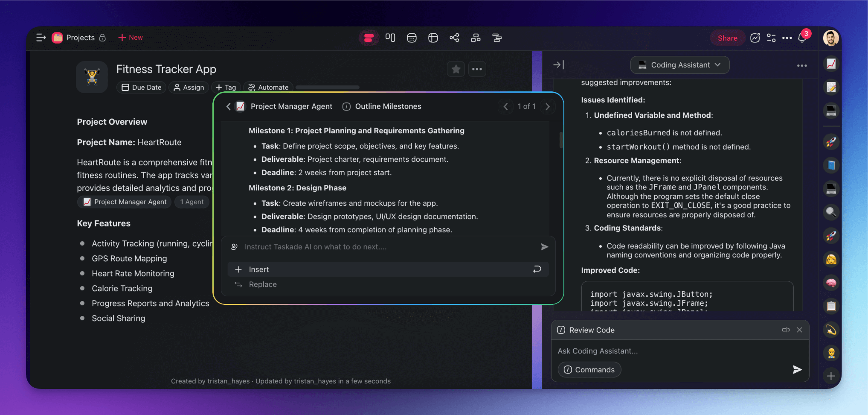Click the Share button
Image resolution: width=868 pixels, height=415 pixels.
click(x=727, y=38)
